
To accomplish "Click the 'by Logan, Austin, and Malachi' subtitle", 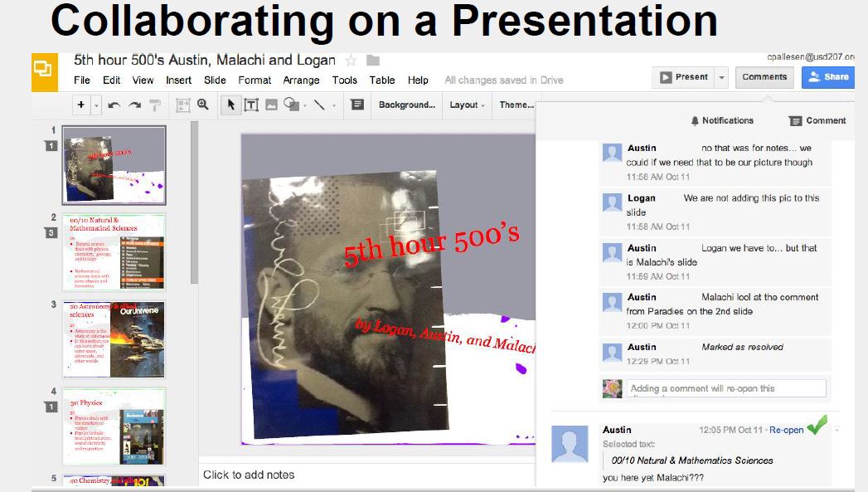I will [x=445, y=336].
